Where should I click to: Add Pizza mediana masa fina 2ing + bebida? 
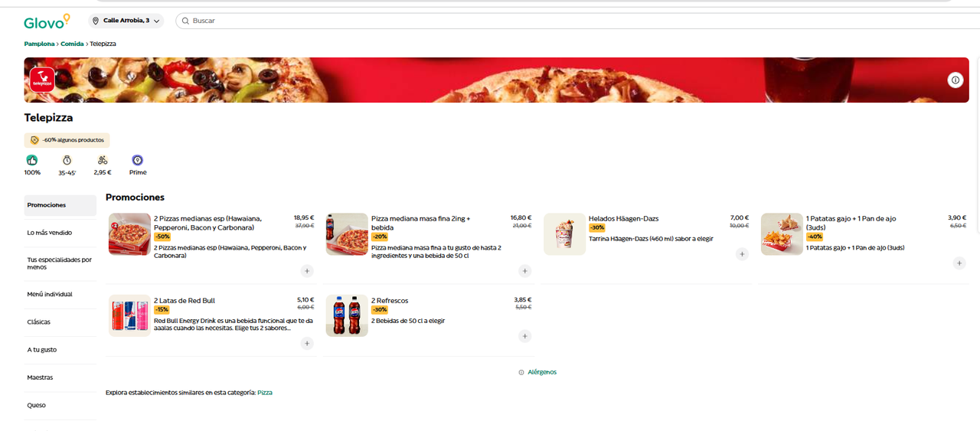tap(524, 270)
